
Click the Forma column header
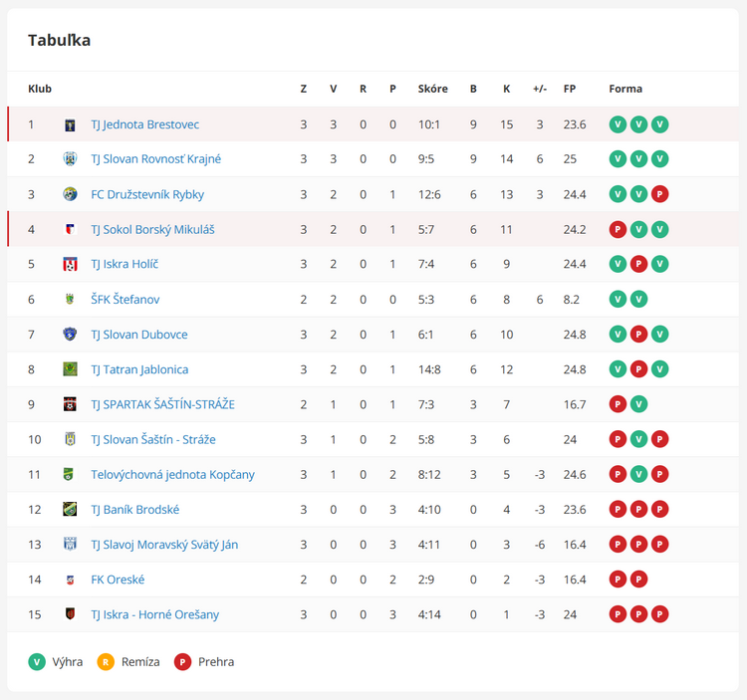point(625,89)
